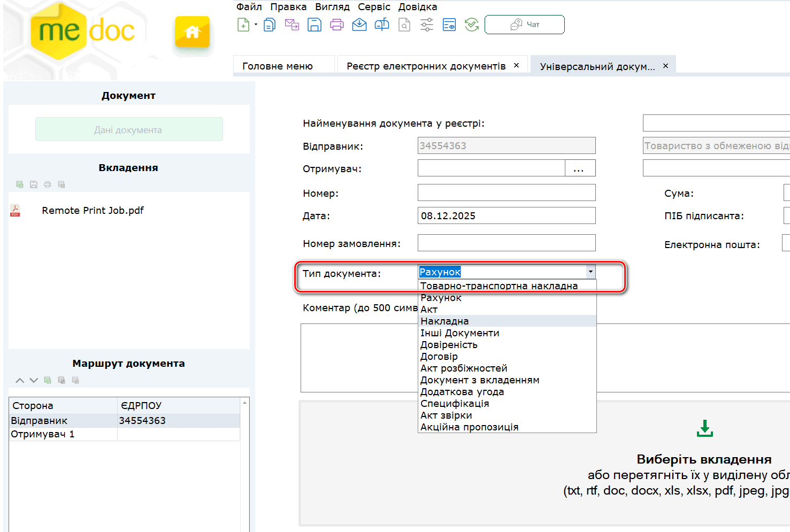The height and width of the screenshot is (532, 790).
Task: Click the yellow Home button
Action: click(x=192, y=32)
